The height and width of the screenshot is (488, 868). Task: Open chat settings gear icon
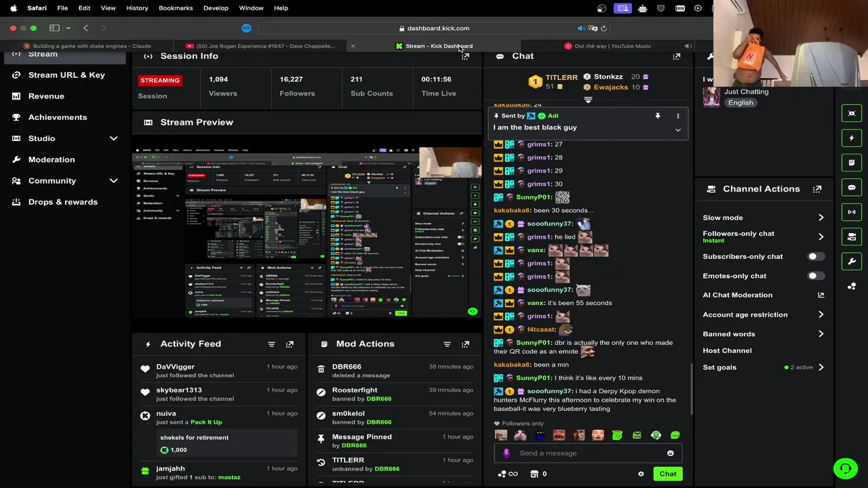(641, 474)
